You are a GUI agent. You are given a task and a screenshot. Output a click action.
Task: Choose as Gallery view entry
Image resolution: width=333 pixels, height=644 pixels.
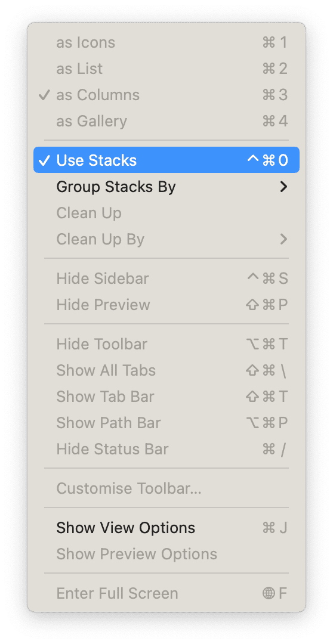coord(166,121)
